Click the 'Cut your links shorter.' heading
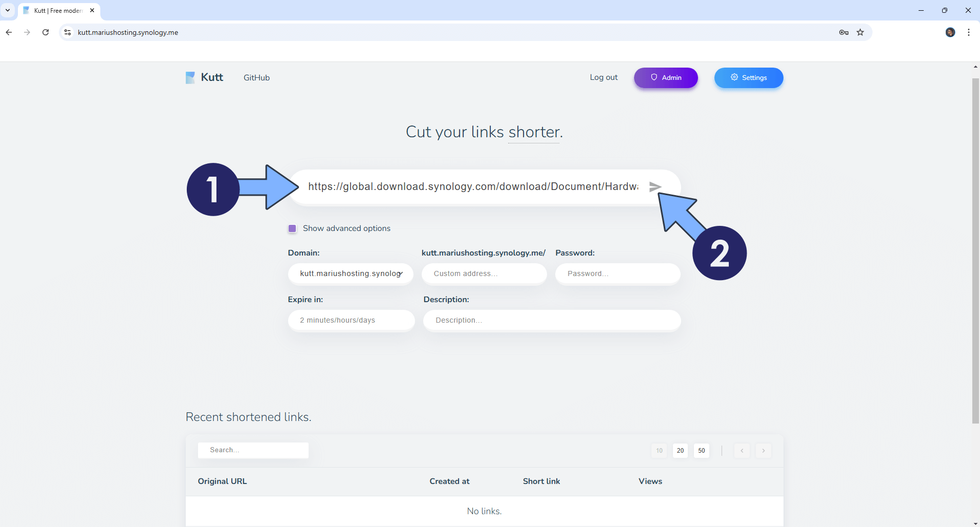 [484, 132]
